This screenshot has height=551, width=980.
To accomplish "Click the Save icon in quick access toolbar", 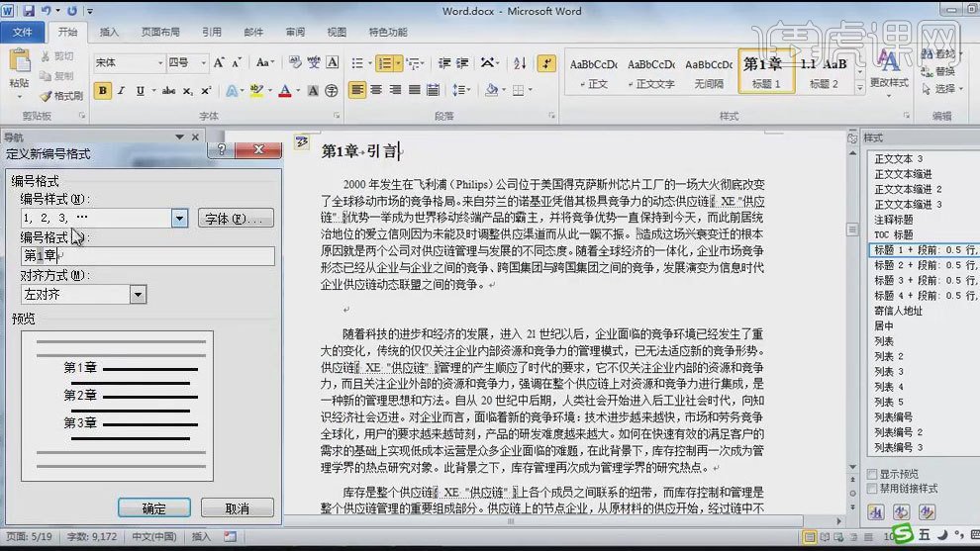I will coord(29,11).
